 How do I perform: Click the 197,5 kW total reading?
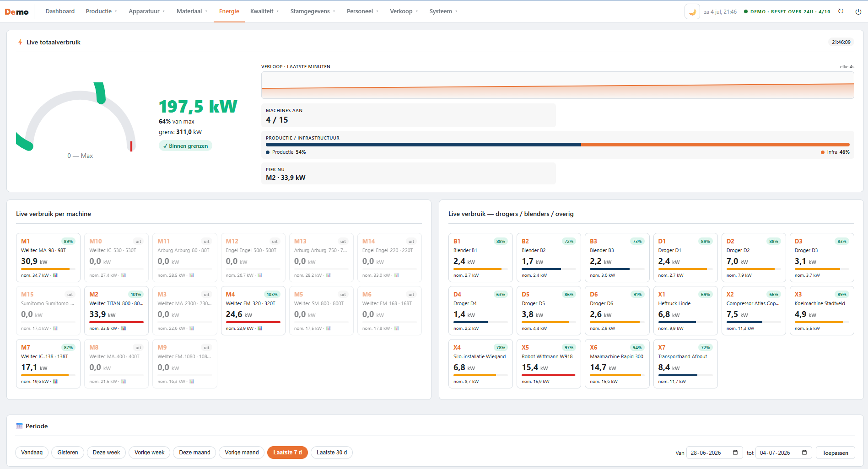click(198, 107)
